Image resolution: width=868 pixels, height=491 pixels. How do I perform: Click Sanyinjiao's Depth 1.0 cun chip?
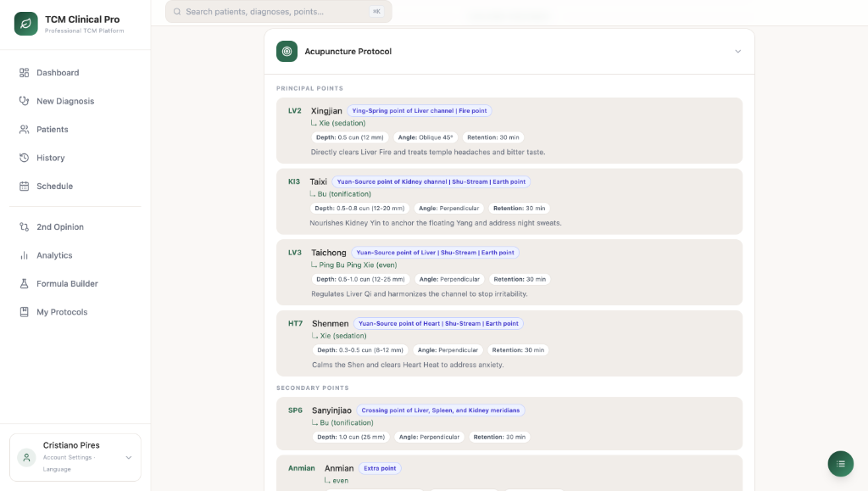[x=351, y=437]
